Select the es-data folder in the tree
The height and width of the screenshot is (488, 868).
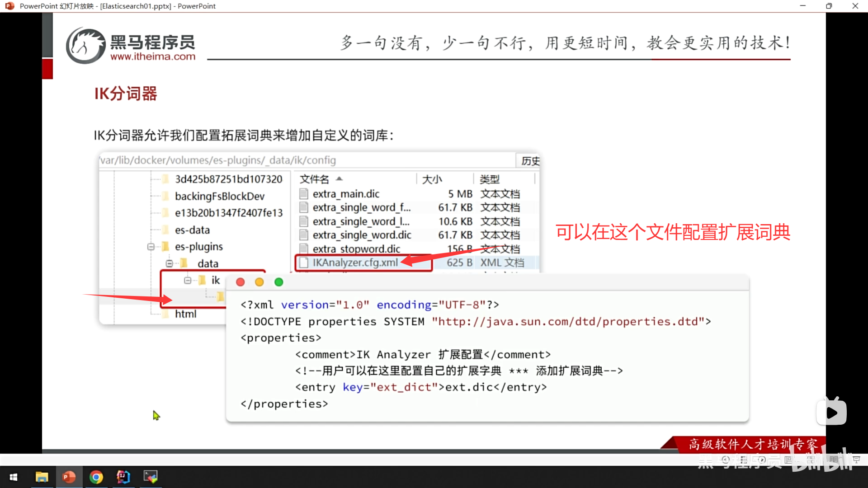(192, 230)
